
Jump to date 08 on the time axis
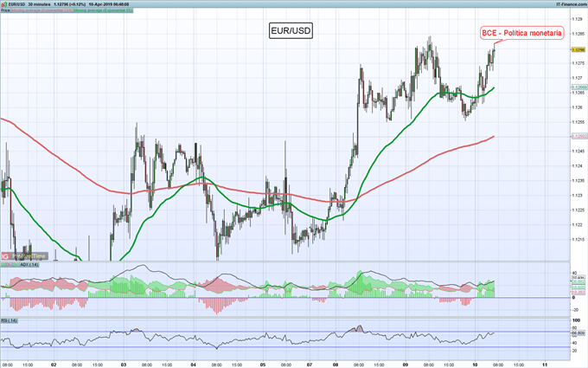(x=336, y=365)
